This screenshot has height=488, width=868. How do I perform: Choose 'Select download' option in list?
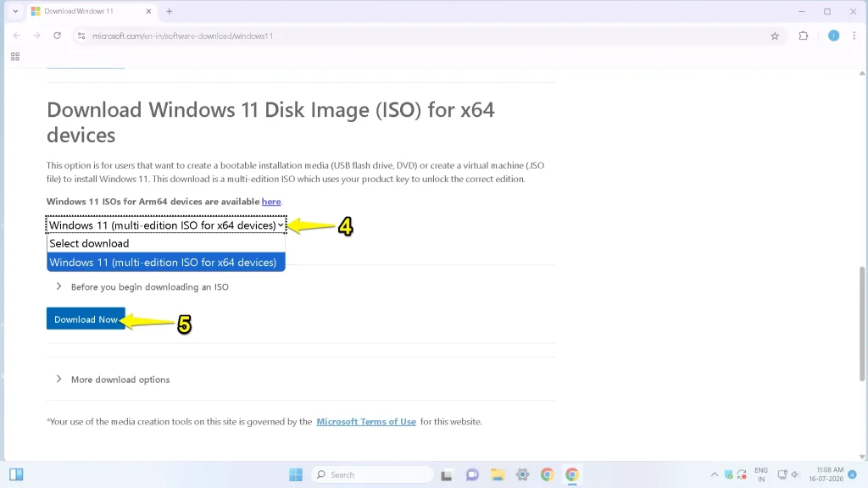click(166, 243)
